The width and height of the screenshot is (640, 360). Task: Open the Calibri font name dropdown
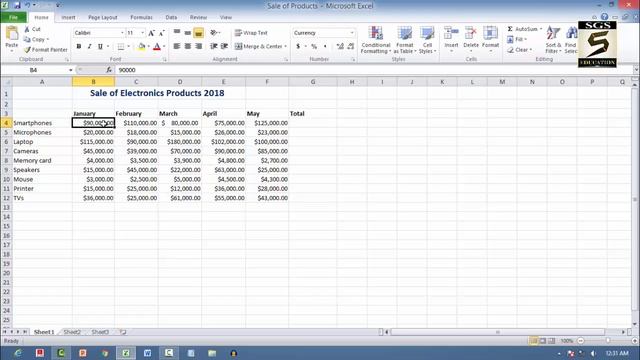[122, 33]
